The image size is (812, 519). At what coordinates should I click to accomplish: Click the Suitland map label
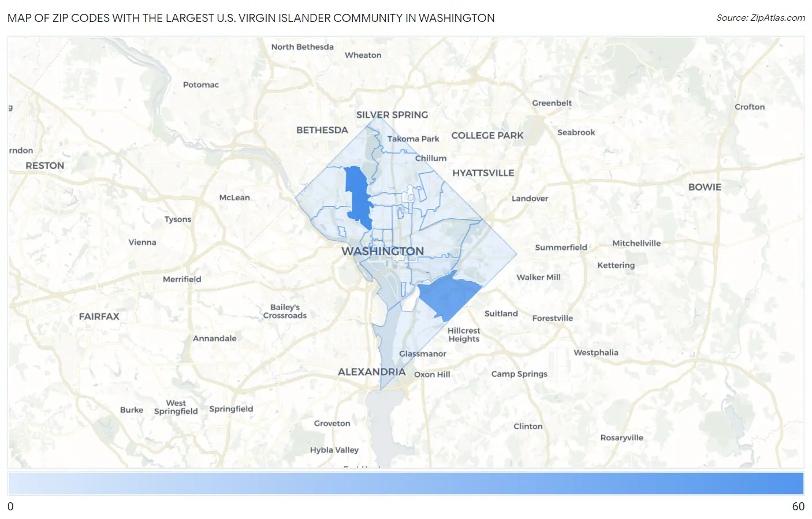coord(501,314)
